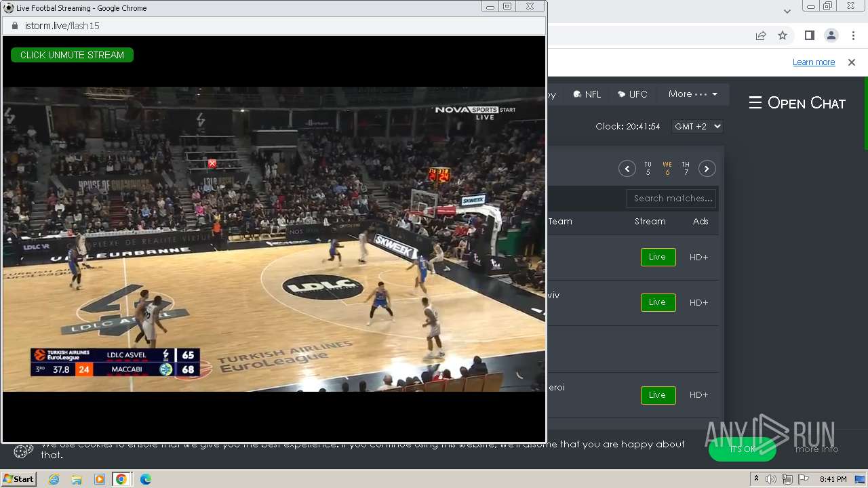Dismiss the info bar with X
This screenshot has width=868, height=488.
(x=852, y=62)
